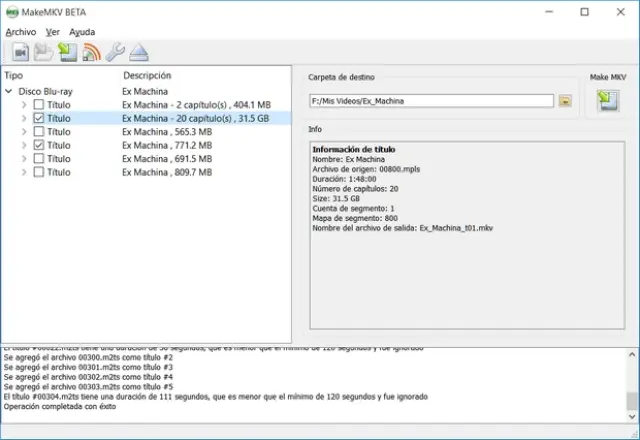Open the Ver menu
Screen dimensions: 640x440
click(53, 32)
